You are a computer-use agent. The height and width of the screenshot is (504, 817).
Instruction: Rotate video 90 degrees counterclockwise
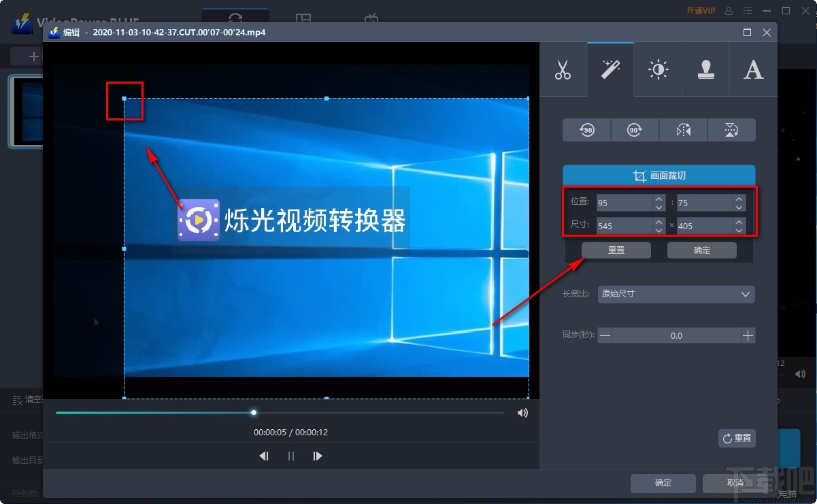click(586, 130)
